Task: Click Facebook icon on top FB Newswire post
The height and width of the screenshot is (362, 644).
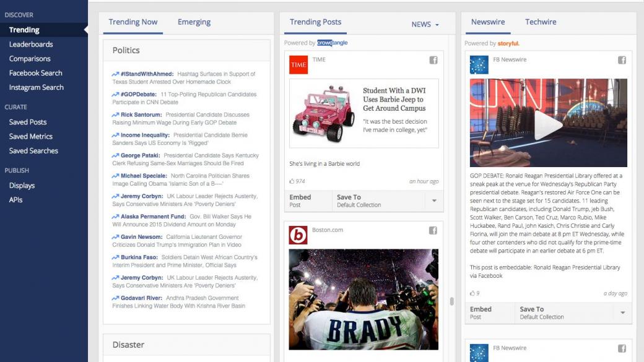Action: point(622,61)
